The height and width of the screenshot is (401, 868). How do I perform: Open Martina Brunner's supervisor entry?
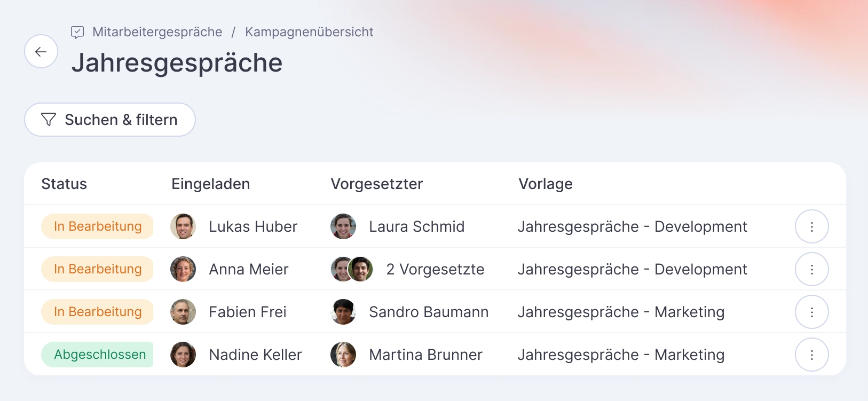pyautogui.click(x=407, y=355)
